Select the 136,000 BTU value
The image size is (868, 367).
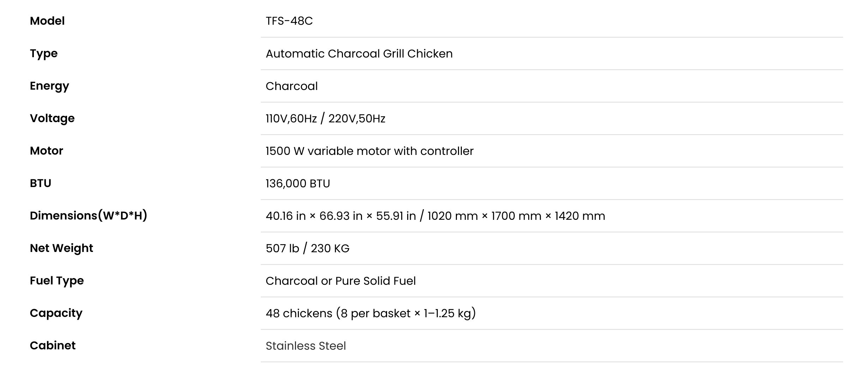(298, 183)
